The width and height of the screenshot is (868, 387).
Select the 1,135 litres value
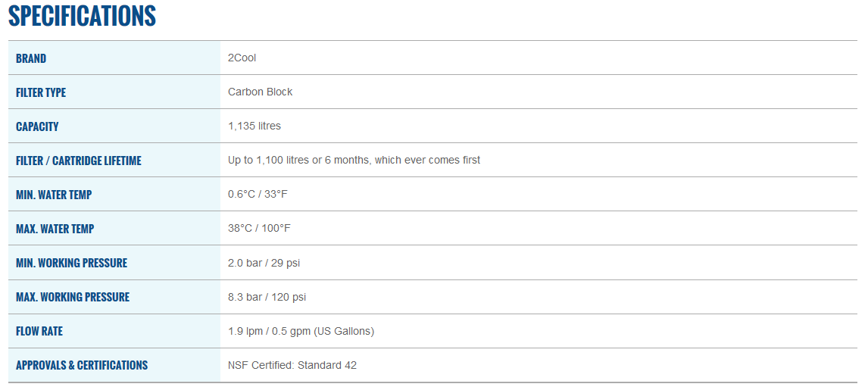pos(254,126)
